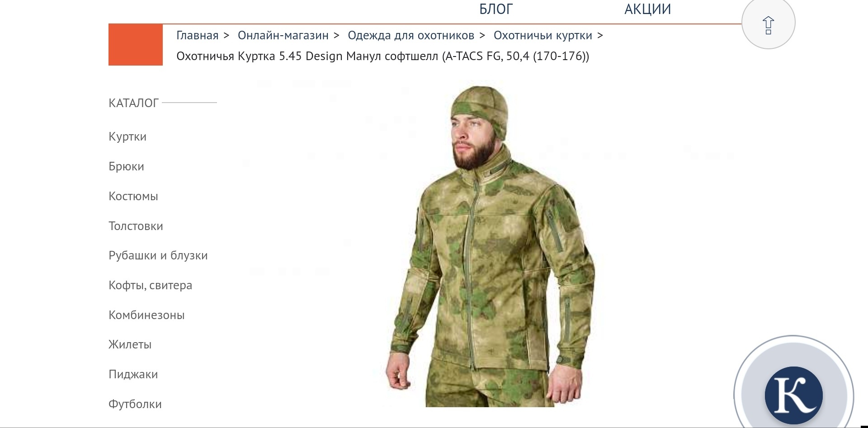Open Одежда для охотников breadcrumb

(411, 35)
